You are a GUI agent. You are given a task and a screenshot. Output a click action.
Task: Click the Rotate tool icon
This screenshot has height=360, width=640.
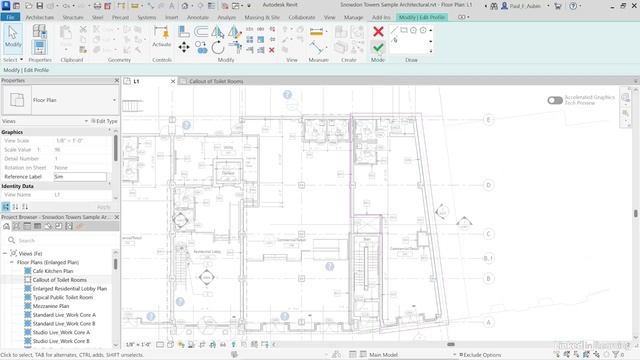pos(218,48)
